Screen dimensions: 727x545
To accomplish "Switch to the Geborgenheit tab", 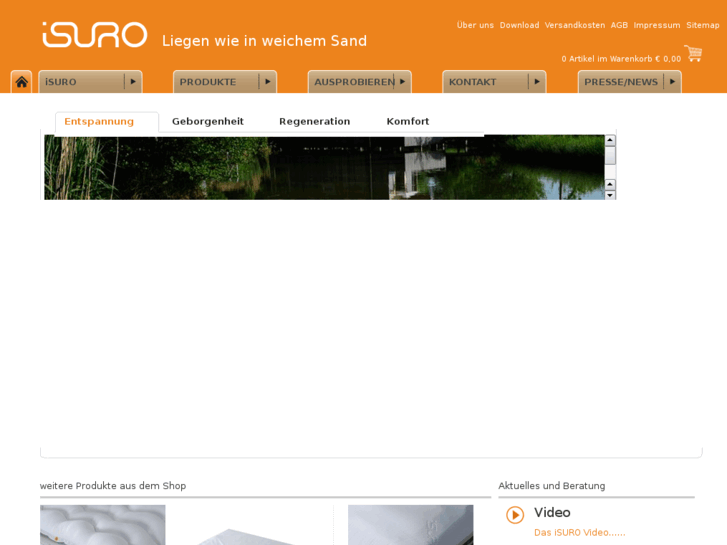I will (208, 122).
